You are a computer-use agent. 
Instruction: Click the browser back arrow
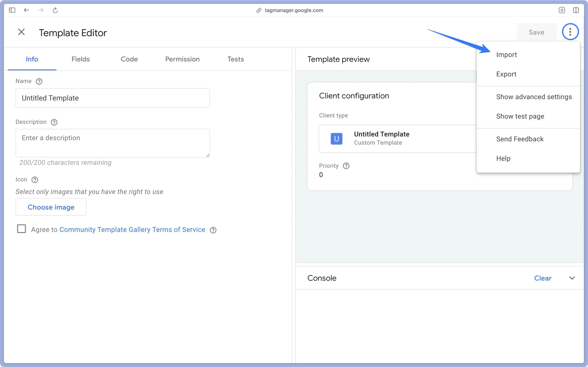(26, 10)
